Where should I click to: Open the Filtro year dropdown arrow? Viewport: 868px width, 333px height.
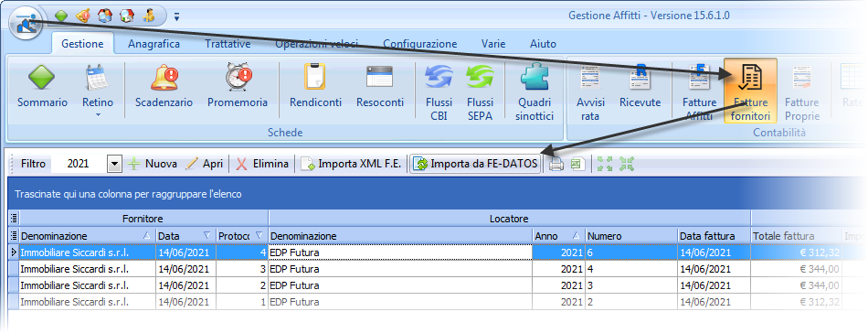click(x=114, y=164)
